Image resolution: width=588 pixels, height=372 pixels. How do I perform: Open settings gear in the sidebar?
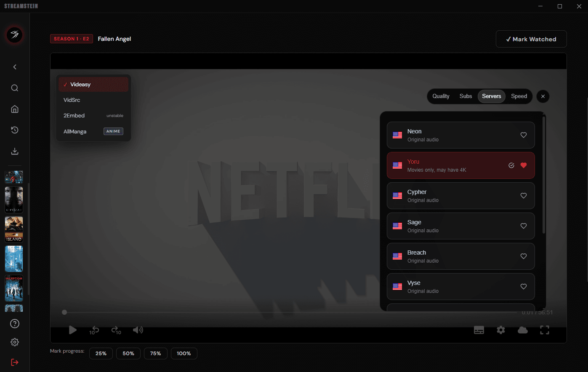tap(15, 342)
